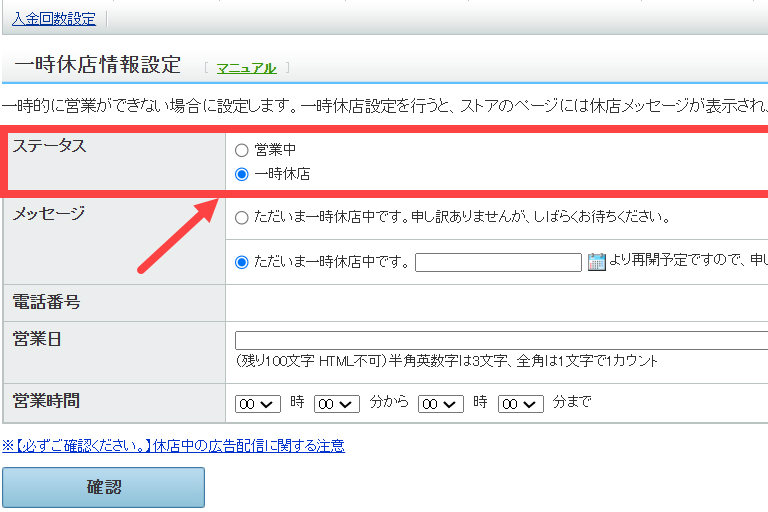Select the 一時休店 status radio button
This screenshot has height=512, width=768.
[241, 174]
